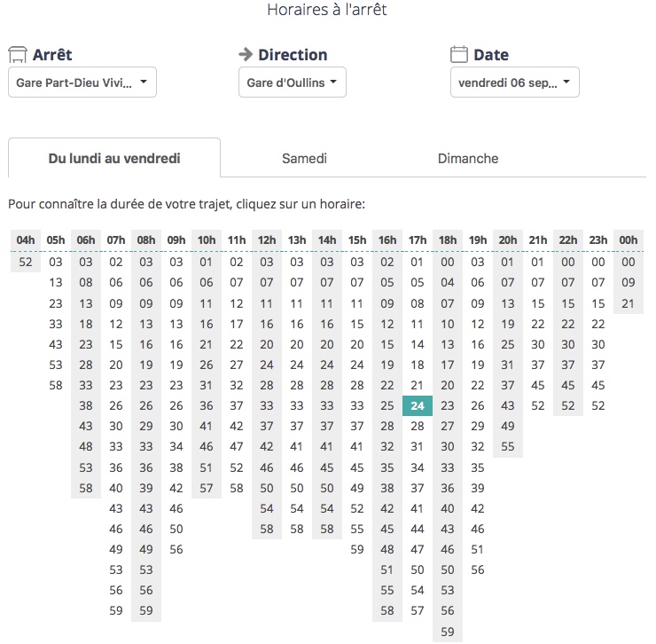Click the 58 departure under 11h
The image size is (656, 644).
coord(237,488)
